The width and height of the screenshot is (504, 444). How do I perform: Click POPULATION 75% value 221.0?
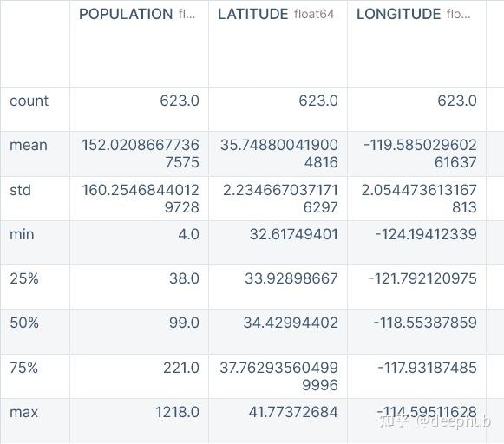point(181,368)
